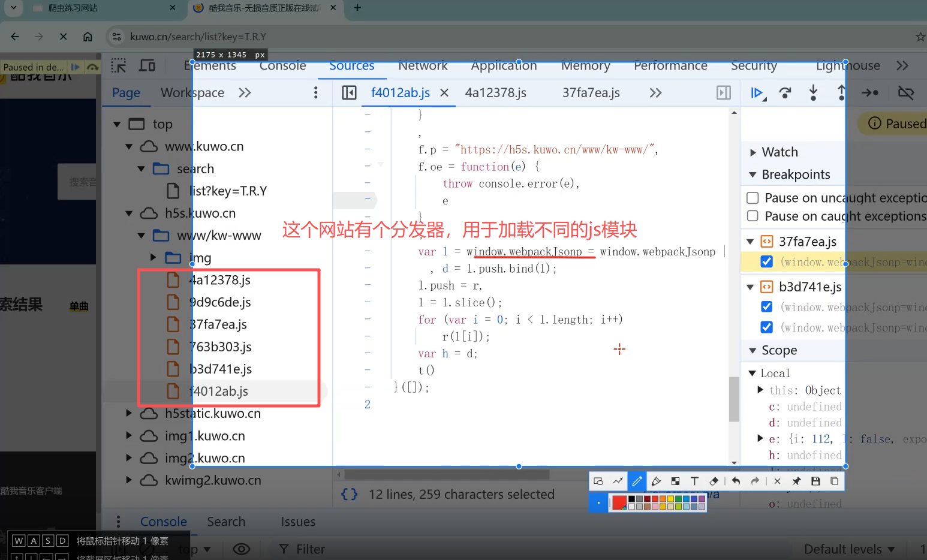The width and height of the screenshot is (927, 560).
Task: Open the Default levels dropdown
Action: (x=849, y=549)
